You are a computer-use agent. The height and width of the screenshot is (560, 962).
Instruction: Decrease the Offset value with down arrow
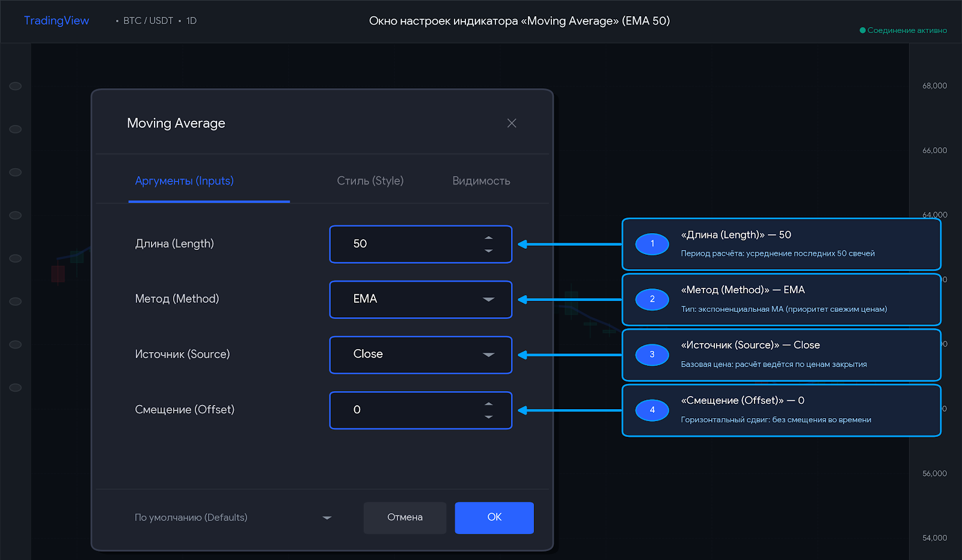tap(489, 416)
